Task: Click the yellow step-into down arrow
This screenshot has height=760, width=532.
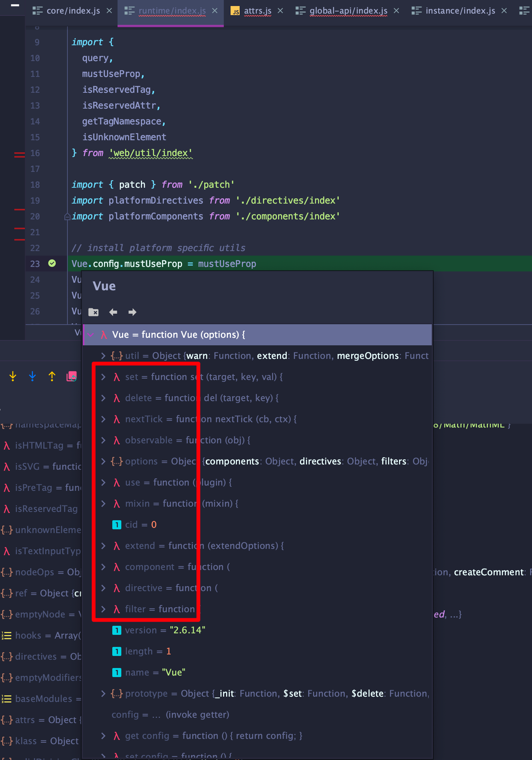Action: click(13, 376)
